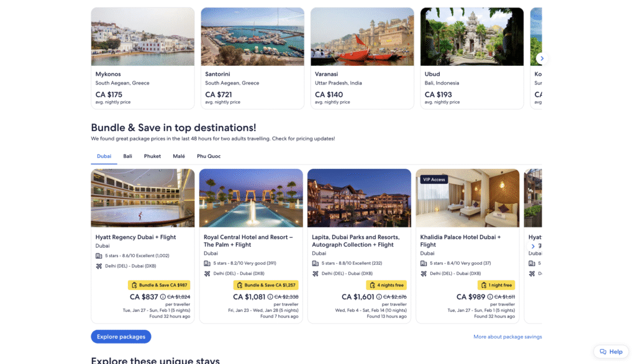The image size is (636, 364).
Task: Click the VIP Access badge on Khalidia Palace
Action: point(434,180)
